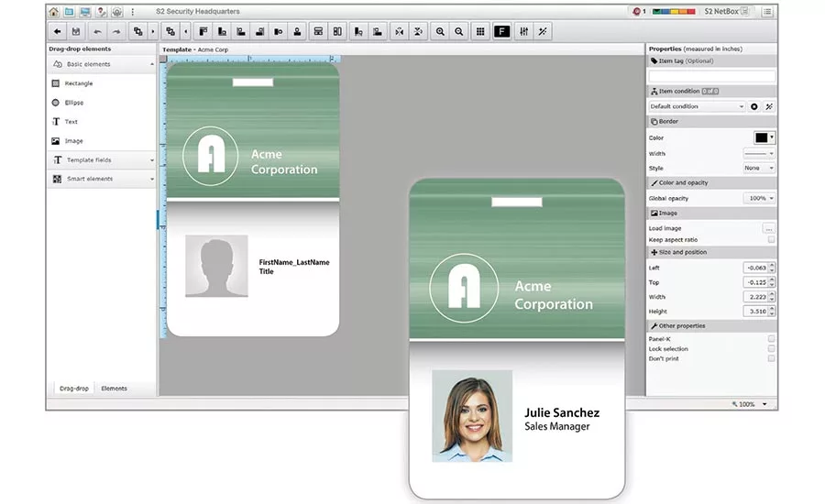
Task: Select the placeholder photo on template
Action: (216, 266)
